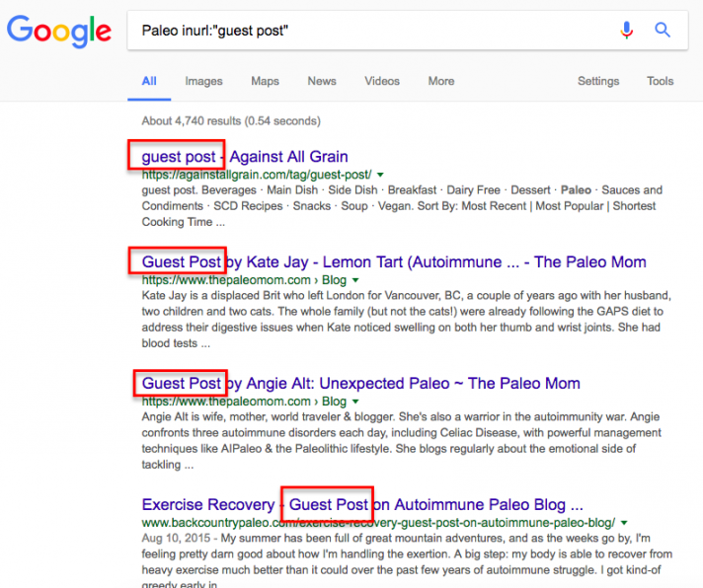This screenshot has width=703, height=588.
Task: Open the More search categories menu
Action: click(441, 81)
